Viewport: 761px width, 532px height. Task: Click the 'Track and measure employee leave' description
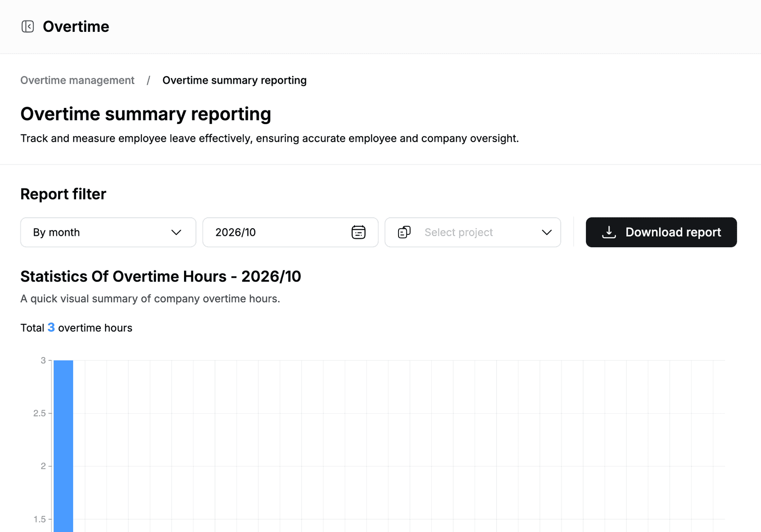click(270, 138)
